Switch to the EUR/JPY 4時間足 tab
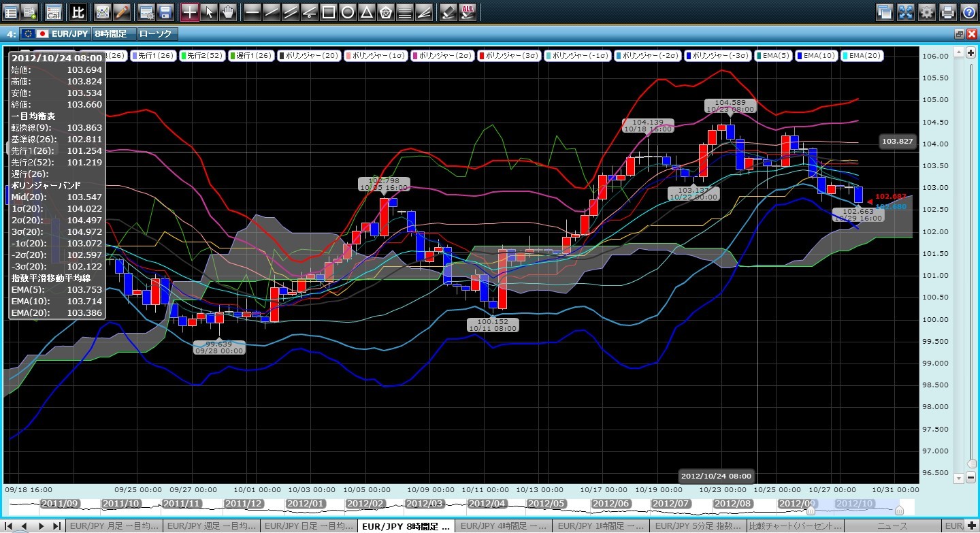This screenshot has height=533, width=980. 502,526
